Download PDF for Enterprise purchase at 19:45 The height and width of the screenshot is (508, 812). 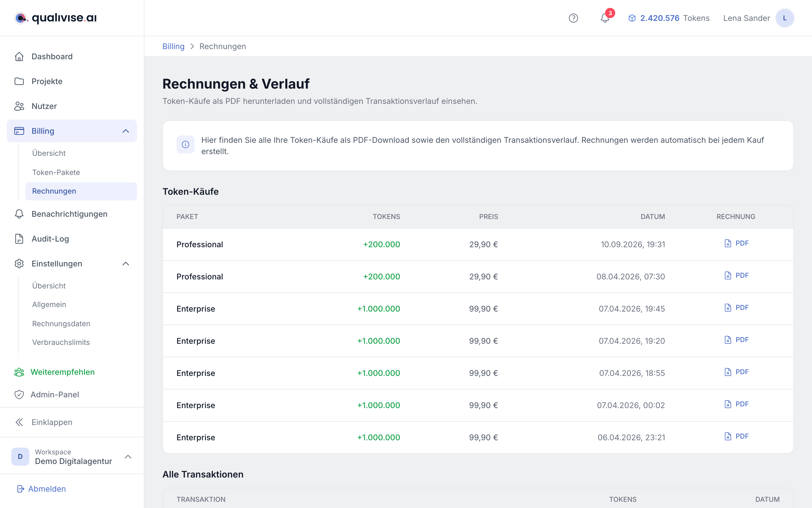click(x=736, y=308)
